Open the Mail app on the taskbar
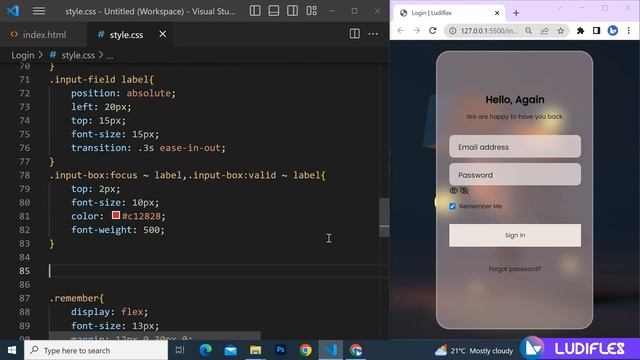 click(230, 350)
